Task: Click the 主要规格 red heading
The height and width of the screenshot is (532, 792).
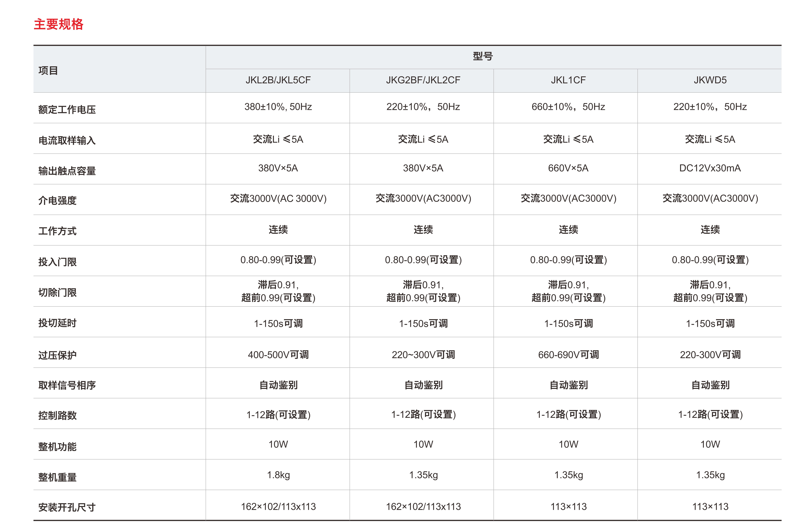Action: click(58, 24)
